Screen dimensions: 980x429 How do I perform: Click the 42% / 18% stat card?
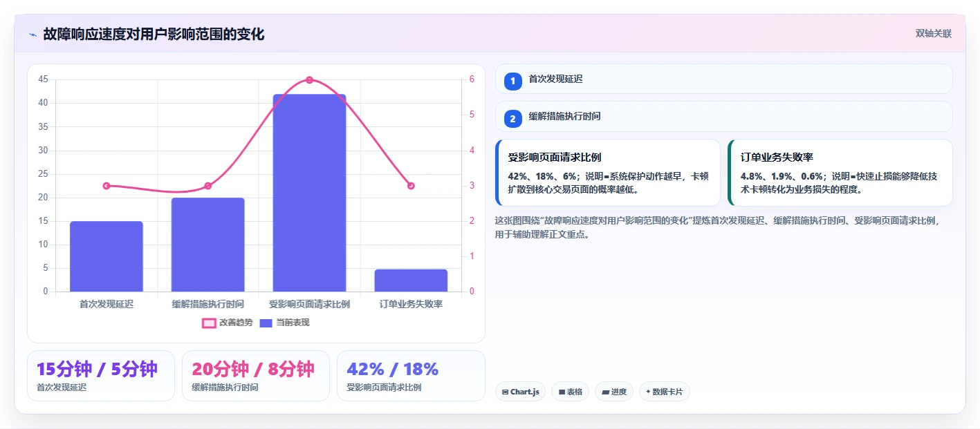[411, 376]
